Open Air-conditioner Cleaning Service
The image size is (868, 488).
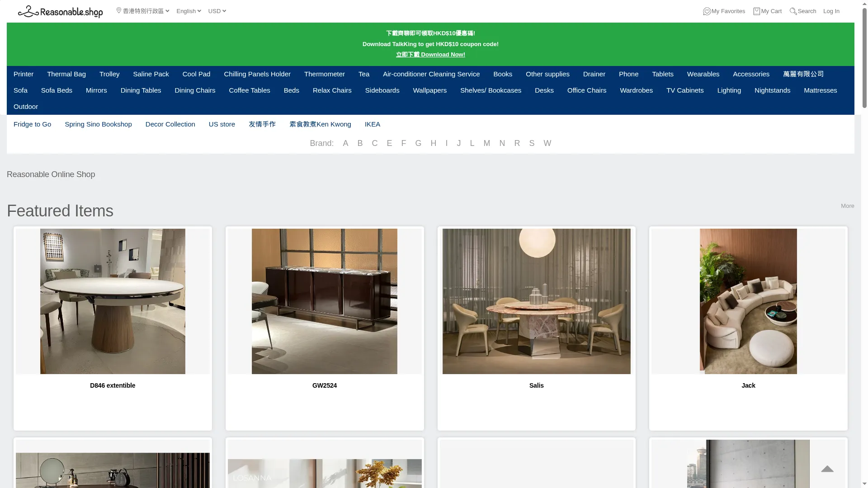click(x=431, y=74)
